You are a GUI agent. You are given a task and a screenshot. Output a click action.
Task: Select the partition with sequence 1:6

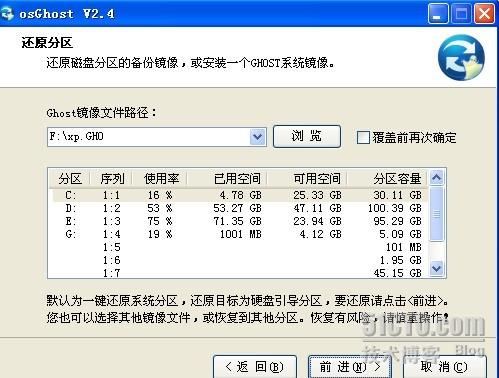[x=238, y=260]
